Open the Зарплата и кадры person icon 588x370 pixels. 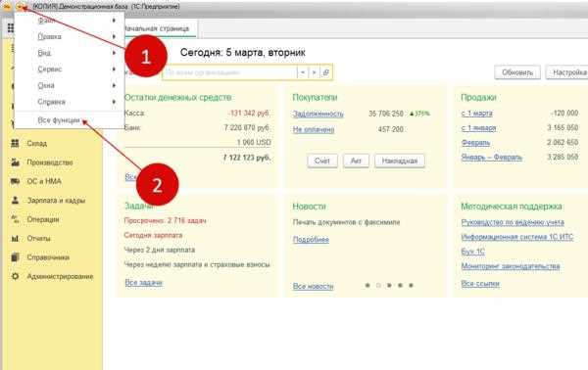(15, 201)
